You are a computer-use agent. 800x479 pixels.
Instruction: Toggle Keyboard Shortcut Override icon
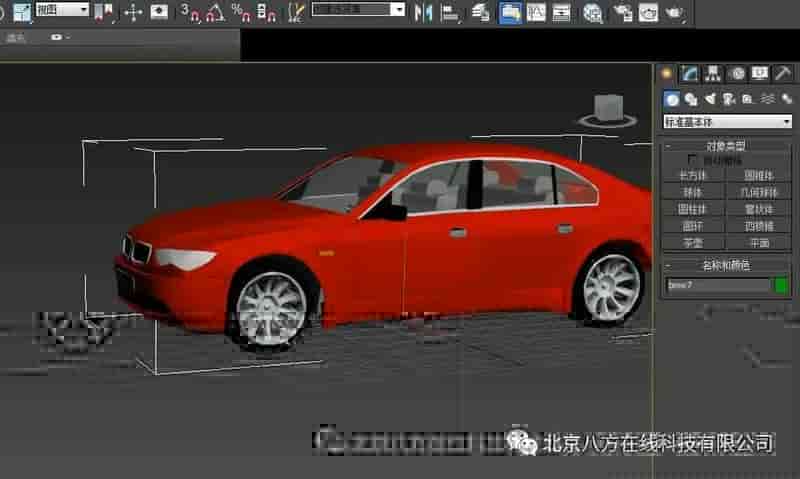click(159, 12)
